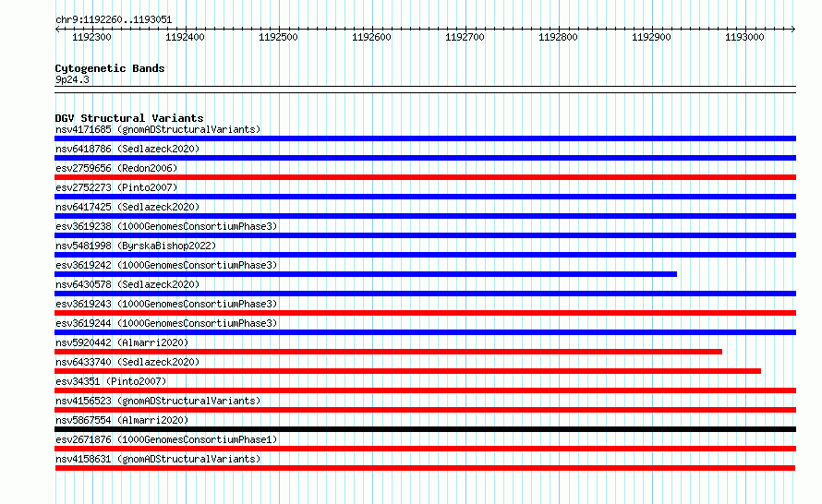The width and height of the screenshot is (822, 504).
Task: Click ruler position 1192900
Action: [652, 37]
